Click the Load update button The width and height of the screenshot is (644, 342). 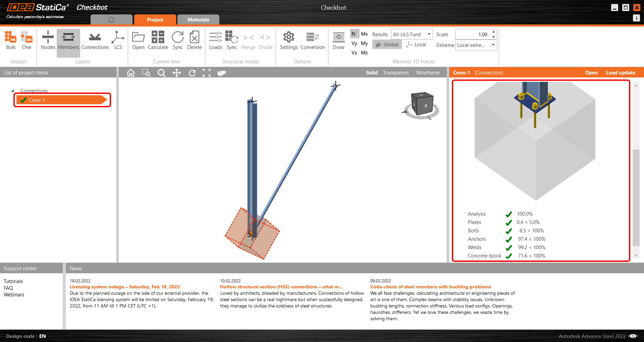point(620,73)
